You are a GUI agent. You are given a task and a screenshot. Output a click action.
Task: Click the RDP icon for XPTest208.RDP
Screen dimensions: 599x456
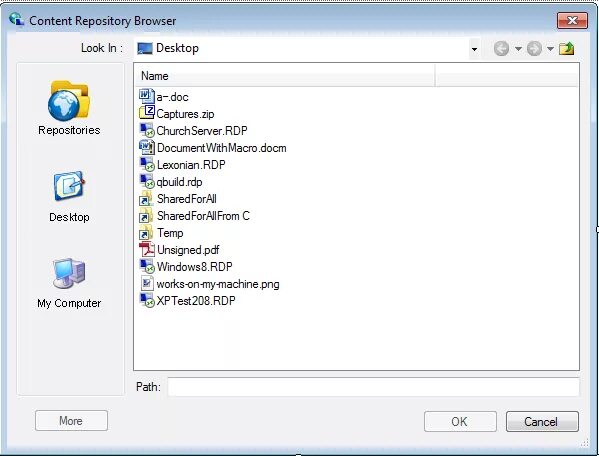(x=147, y=300)
